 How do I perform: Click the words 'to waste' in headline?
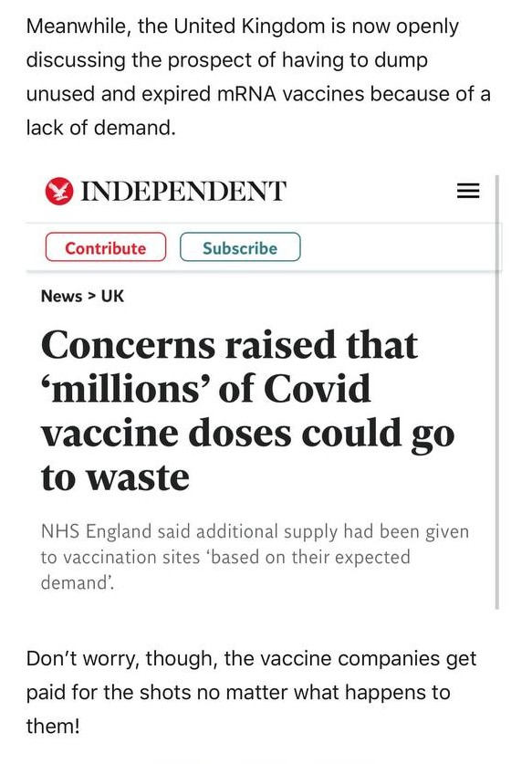(115, 477)
